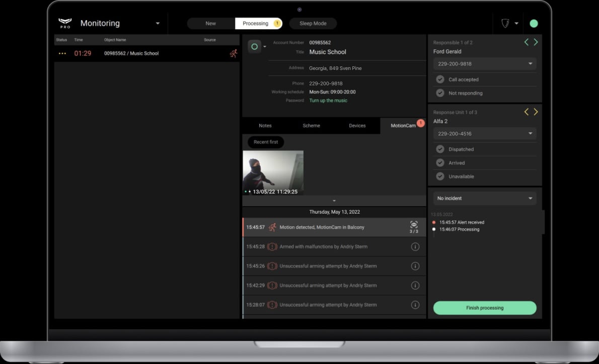Switch to the Devices tab
The image size is (599, 364).
tap(357, 126)
